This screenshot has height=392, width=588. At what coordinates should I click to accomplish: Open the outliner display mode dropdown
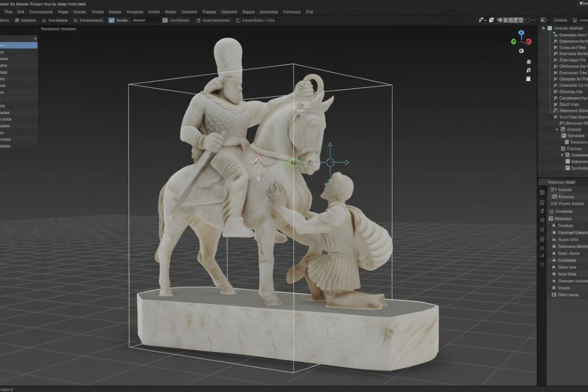pyautogui.click(x=544, y=20)
